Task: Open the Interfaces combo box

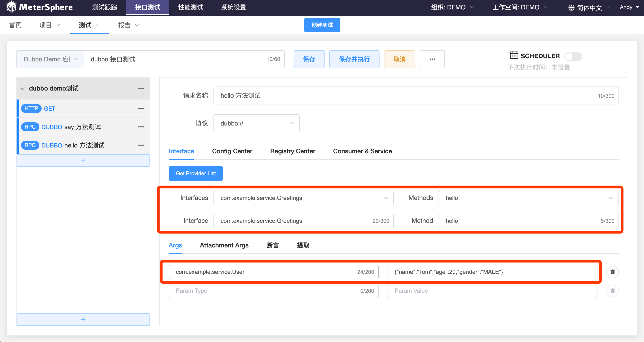Action: click(x=303, y=198)
